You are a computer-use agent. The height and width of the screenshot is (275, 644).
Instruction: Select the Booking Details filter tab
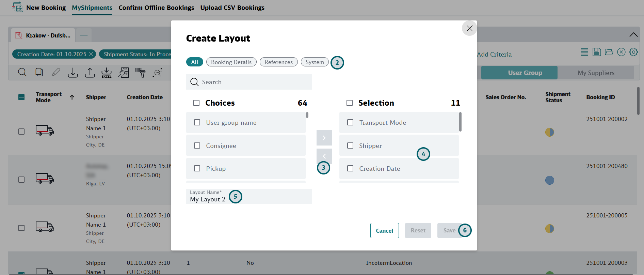point(231,62)
